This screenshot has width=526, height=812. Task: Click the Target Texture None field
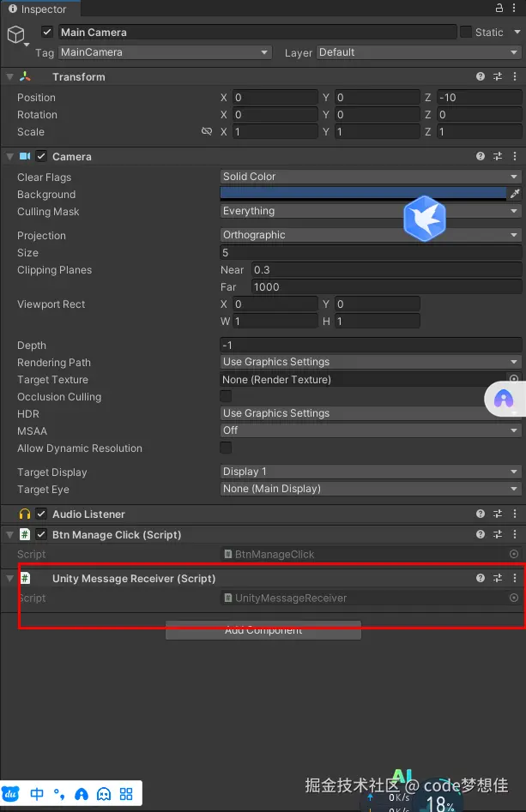tap(363, 379)
